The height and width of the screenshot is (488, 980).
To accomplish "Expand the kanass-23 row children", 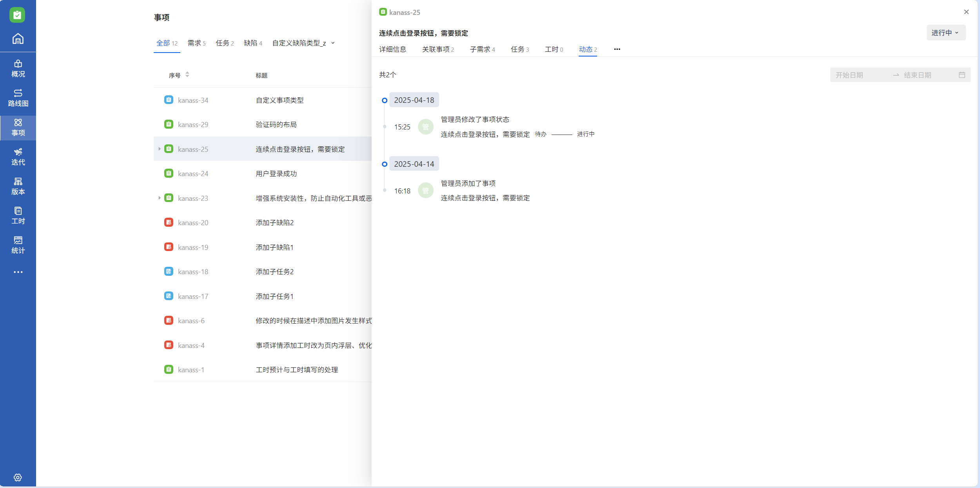I will (159, 198).
